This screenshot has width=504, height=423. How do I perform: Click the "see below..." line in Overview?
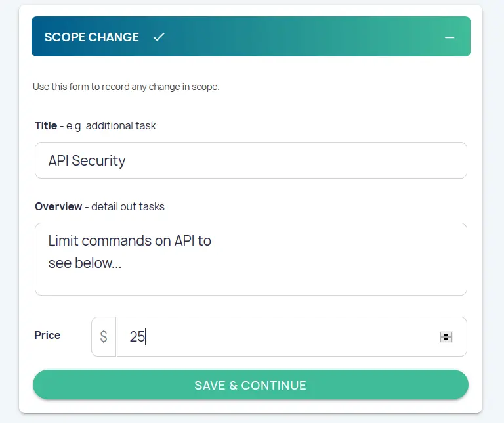tap(85, 263)
